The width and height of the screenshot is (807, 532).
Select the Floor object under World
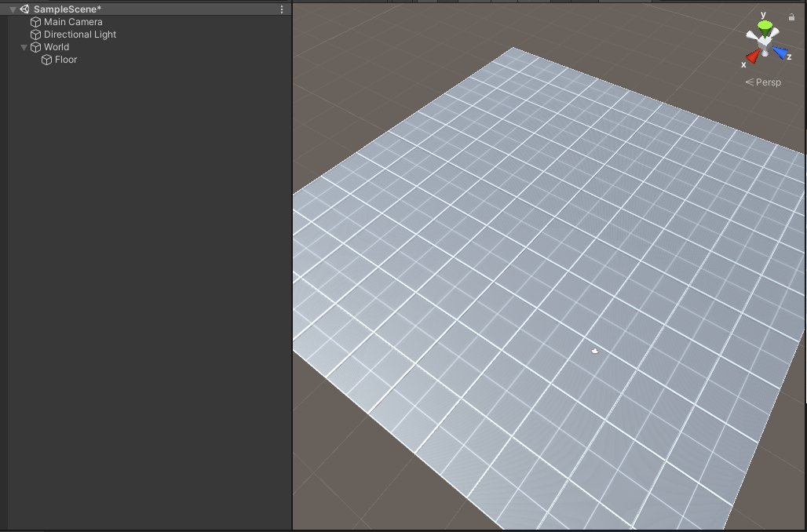tap(66, 60)
